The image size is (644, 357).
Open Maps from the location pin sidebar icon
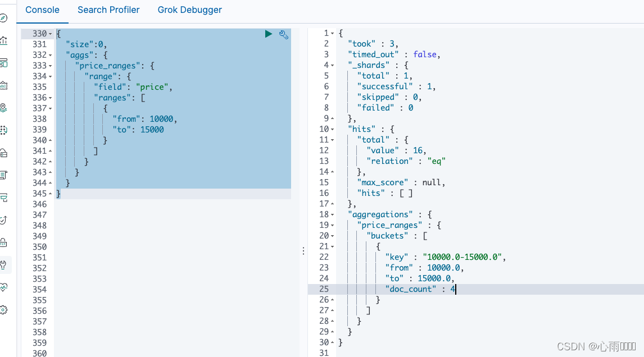coord(4,108)
